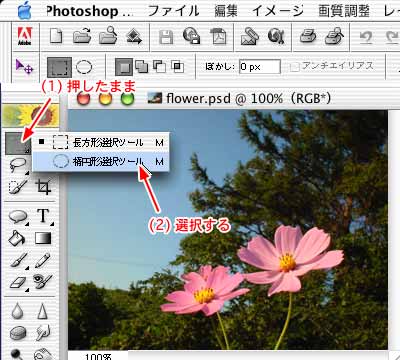
Task: Select the Eraser tool
Action: [18, 283]
